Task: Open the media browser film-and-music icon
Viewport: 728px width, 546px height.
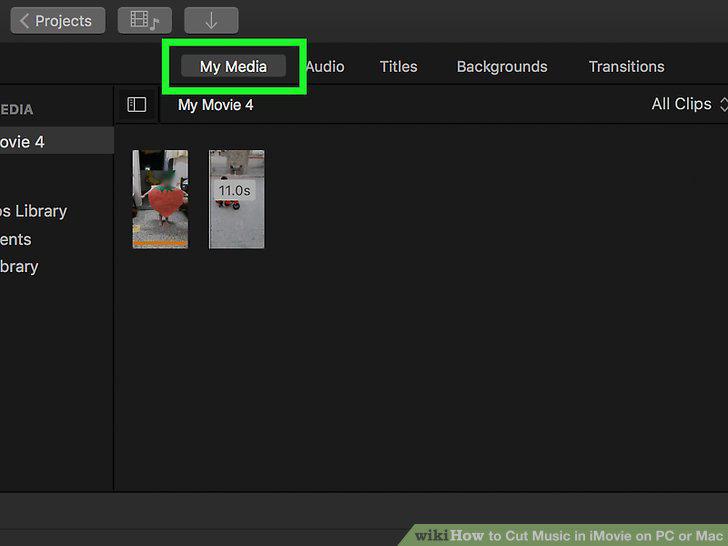Action: click(x=144, y=21)
